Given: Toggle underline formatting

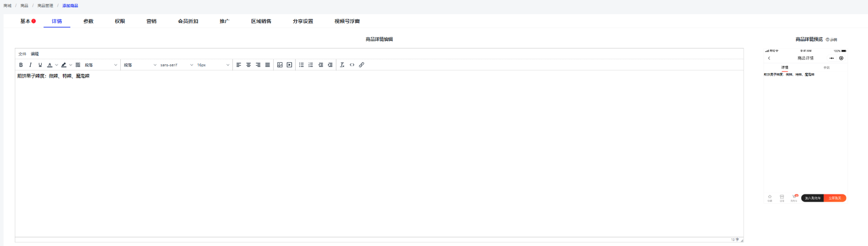Looking at the screenshot, I should coord(40,65).
